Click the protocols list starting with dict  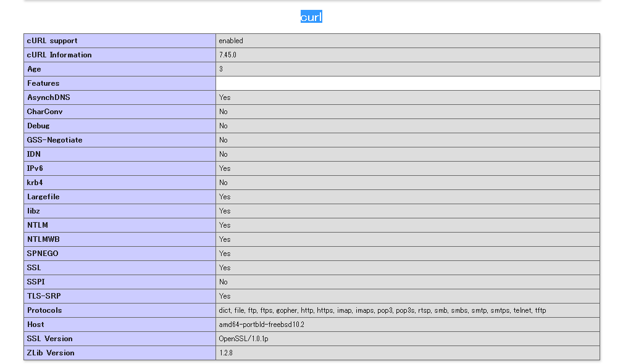(x=382, y=310)
